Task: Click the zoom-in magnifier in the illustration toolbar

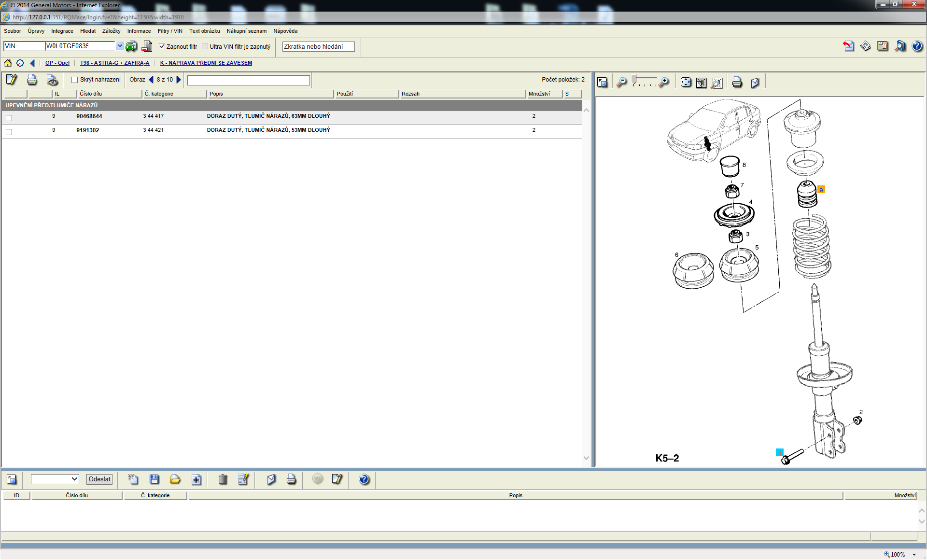Action: [665, 83]
